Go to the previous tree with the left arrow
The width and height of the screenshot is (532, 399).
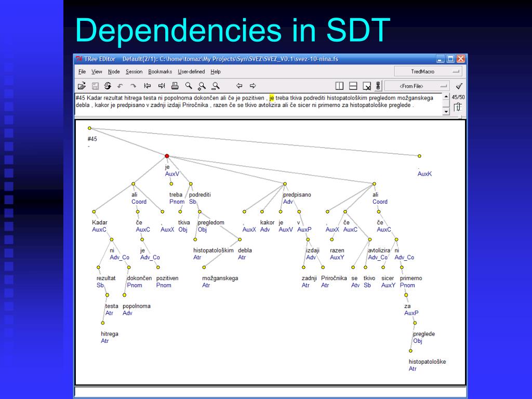pyautogui.click(x=239, y=86)
